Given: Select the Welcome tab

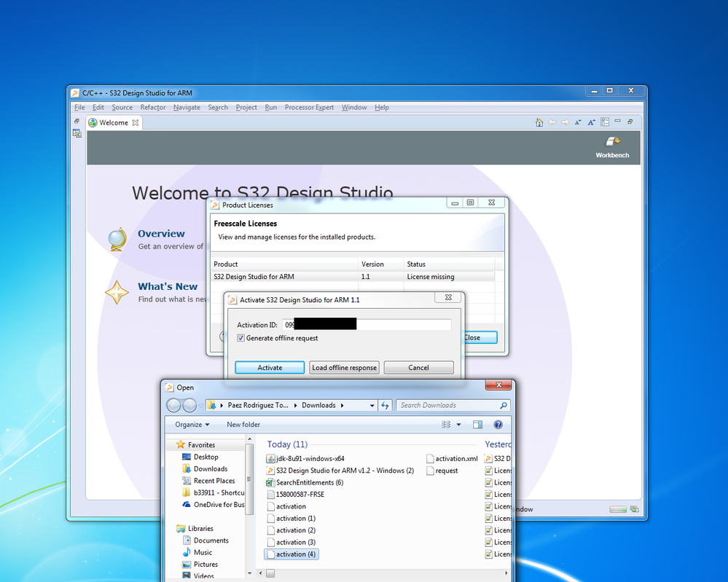Looking at the screenshot, I should click(x=113, y=122).
